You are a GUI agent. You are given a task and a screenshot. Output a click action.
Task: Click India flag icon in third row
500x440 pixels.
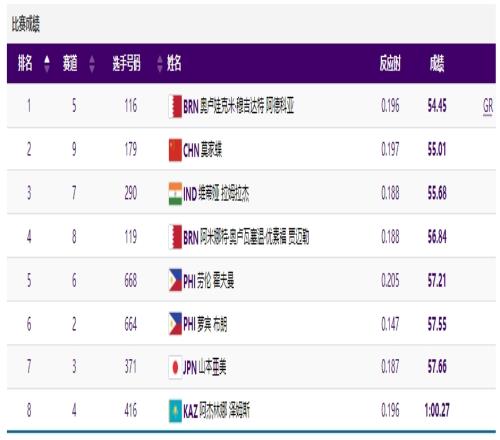[x=175, y=194]
